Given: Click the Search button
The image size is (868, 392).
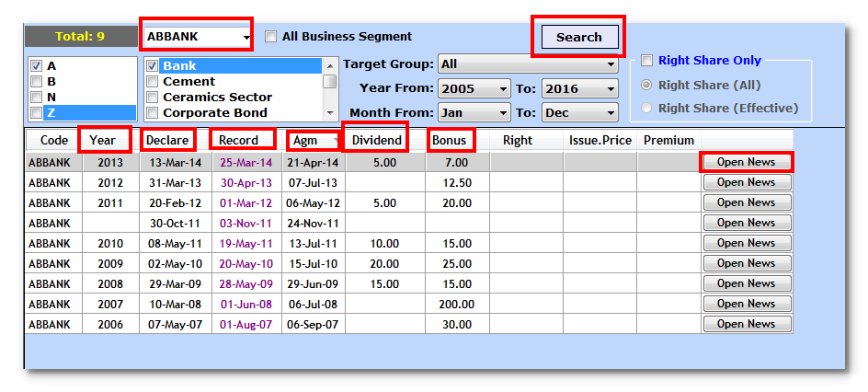Looking at the screenshot, I should [x=579, y=37].
